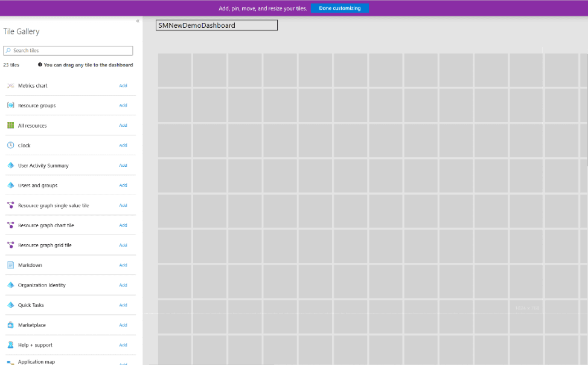Click the Resource groups tile icon
This screenshot has width=588, height=365.
[x=10, y=106]
